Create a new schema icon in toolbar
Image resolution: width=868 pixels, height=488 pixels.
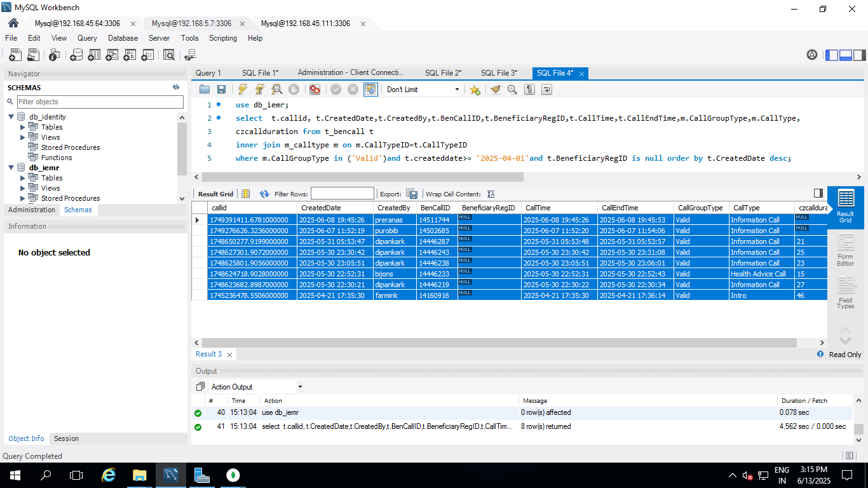76,55
